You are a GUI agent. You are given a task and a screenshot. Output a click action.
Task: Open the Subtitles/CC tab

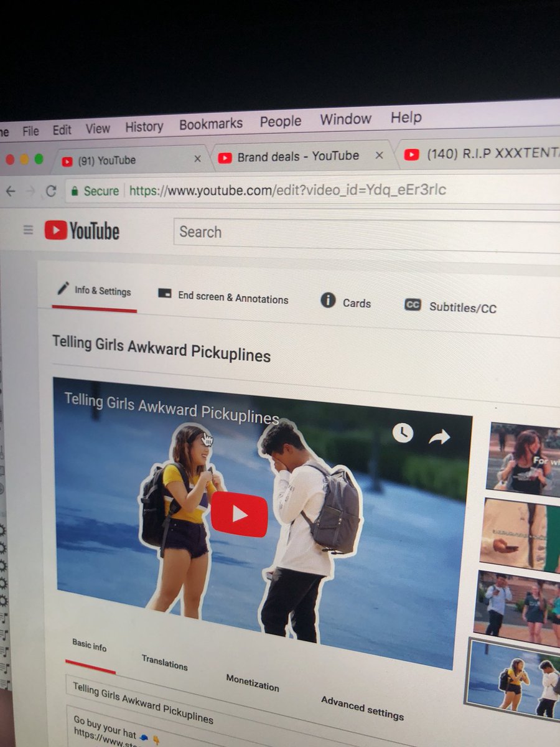(450, 306)
